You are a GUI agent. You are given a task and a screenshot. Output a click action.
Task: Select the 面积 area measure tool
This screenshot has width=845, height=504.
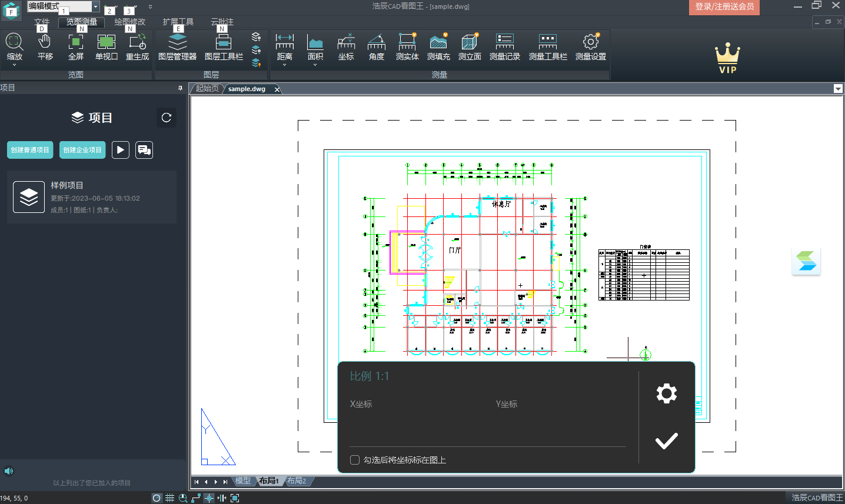tap(315, 46)
